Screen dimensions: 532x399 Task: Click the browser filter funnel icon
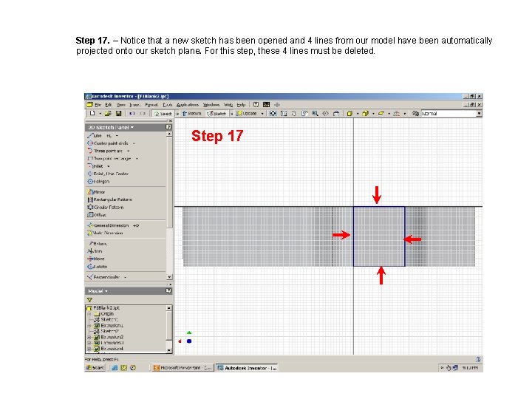click(89, 300)
